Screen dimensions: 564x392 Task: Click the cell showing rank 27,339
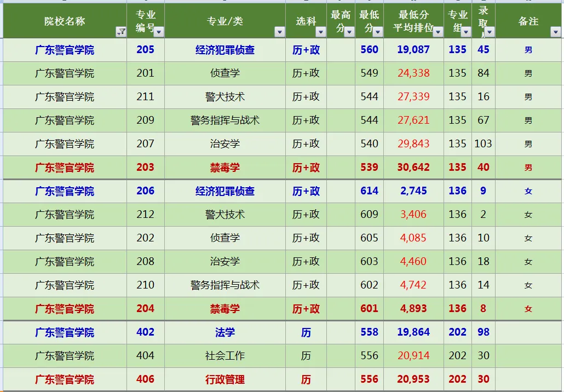tap(413, 97)
